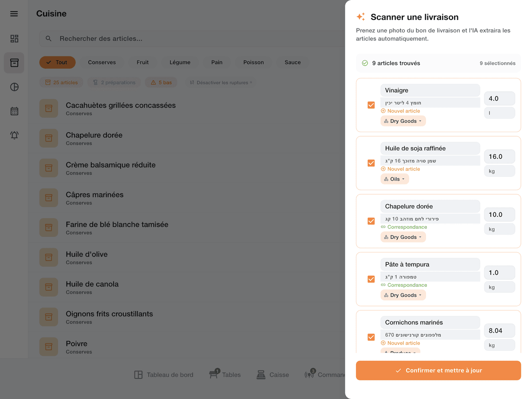
Task: Open the pie chart statistics icon
Action: 14,87
